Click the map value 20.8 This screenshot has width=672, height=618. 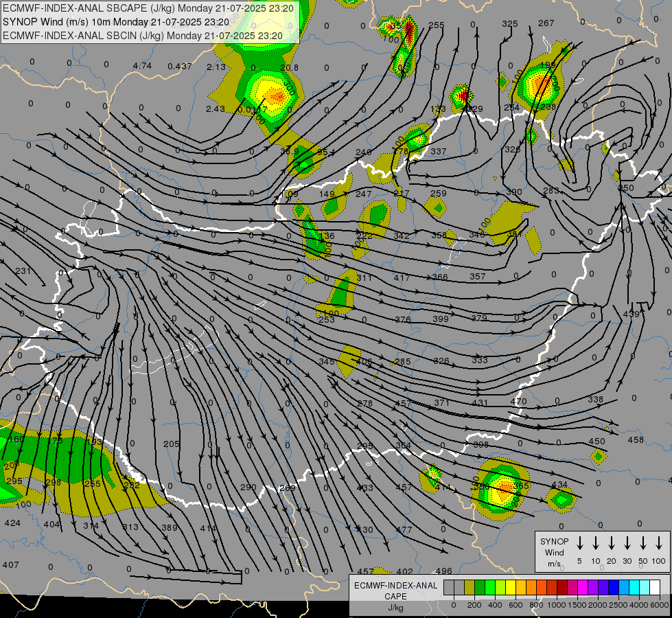289,67
